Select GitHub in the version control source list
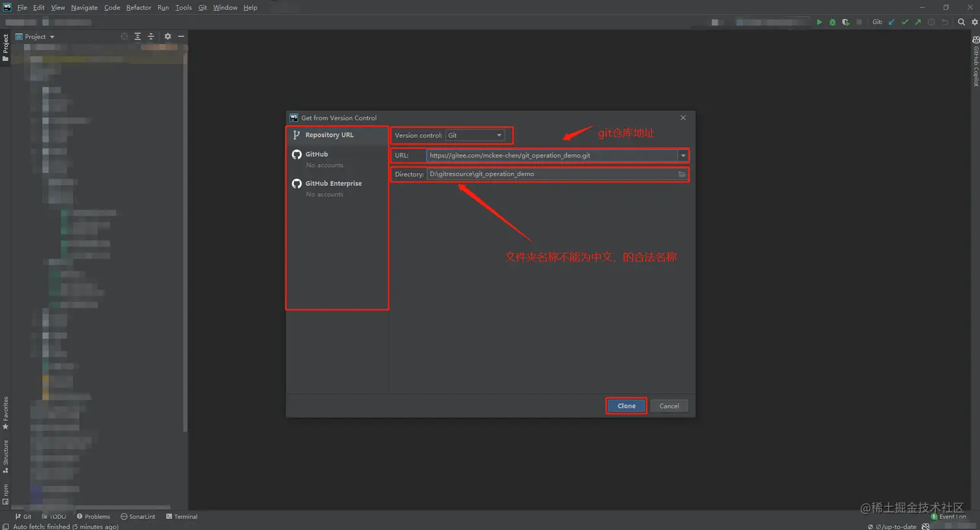The height and width of the screenshot is (530, 980). [317, 154]
